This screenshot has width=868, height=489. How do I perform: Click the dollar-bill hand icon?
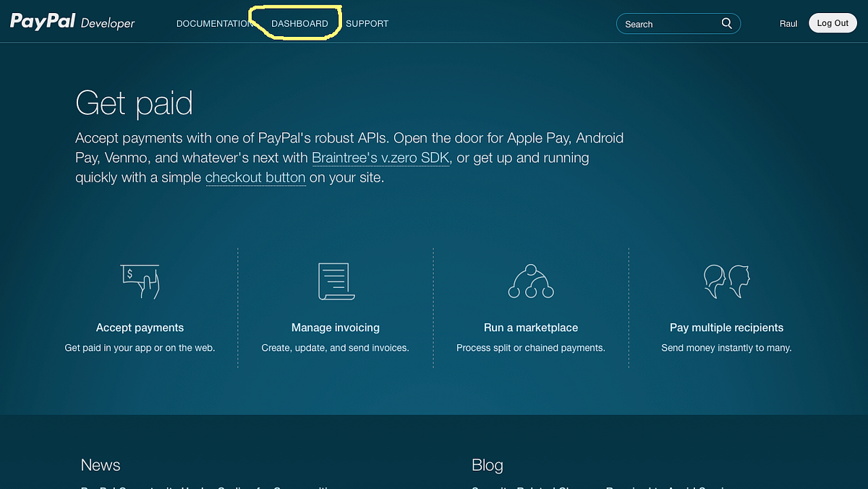pos(140,282)
